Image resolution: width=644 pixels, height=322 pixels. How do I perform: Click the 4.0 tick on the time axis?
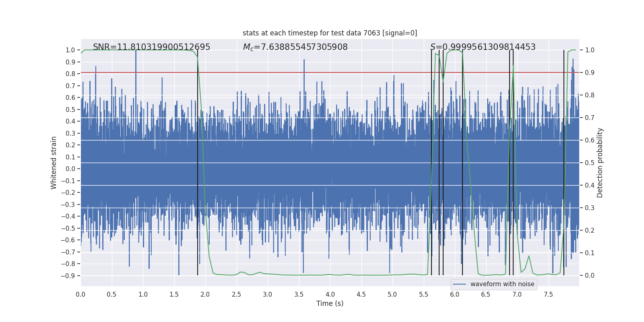pos(330,294)
